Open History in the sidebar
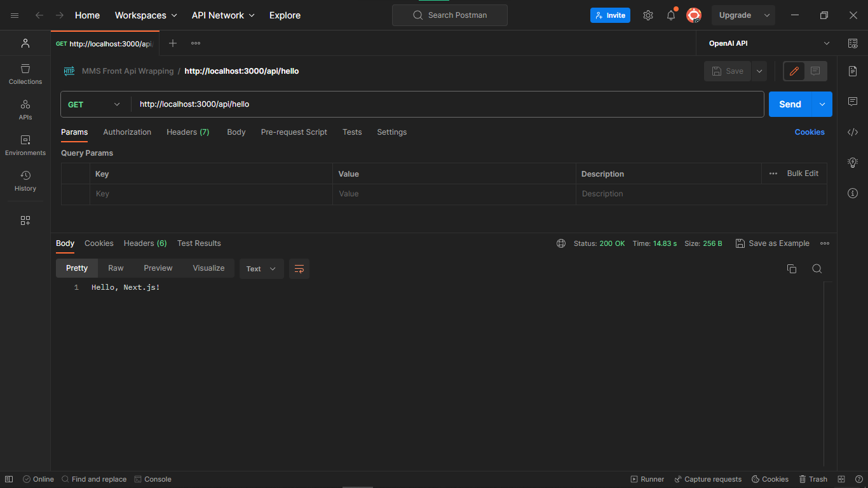Image resolution: width=868 pixels, height=488 pixels. pos(25,180)
